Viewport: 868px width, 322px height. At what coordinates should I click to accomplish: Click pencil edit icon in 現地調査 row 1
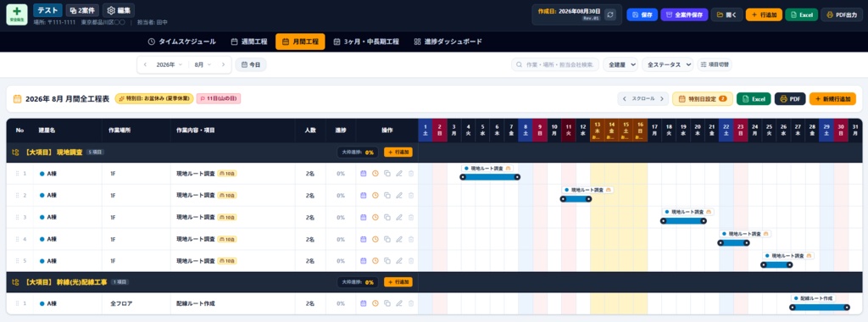pyautogui.click(x=399, y=173)
